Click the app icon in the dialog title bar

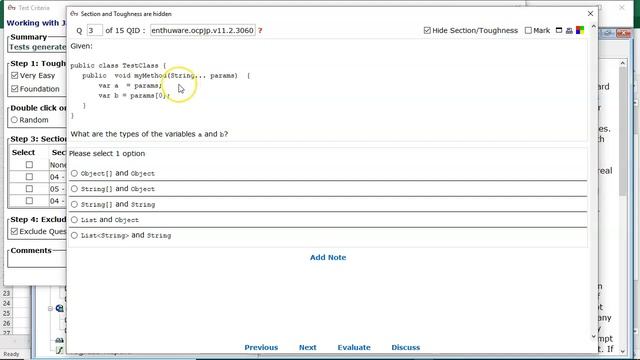click(74, 13)
